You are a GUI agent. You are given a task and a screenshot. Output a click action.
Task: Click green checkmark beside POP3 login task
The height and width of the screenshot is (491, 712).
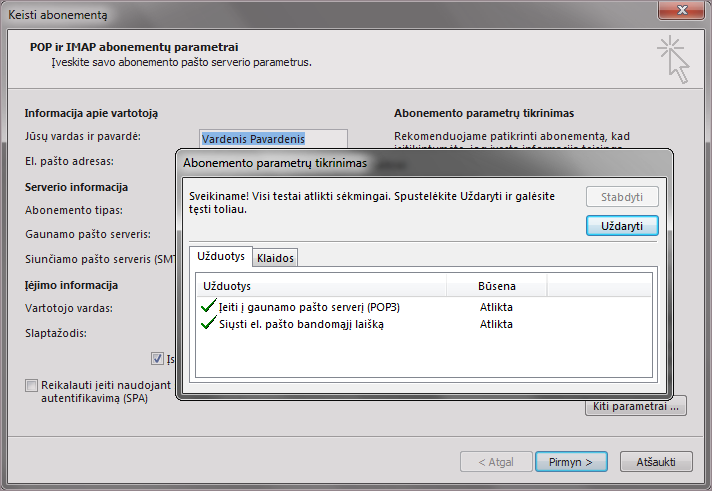click(208, 307)
